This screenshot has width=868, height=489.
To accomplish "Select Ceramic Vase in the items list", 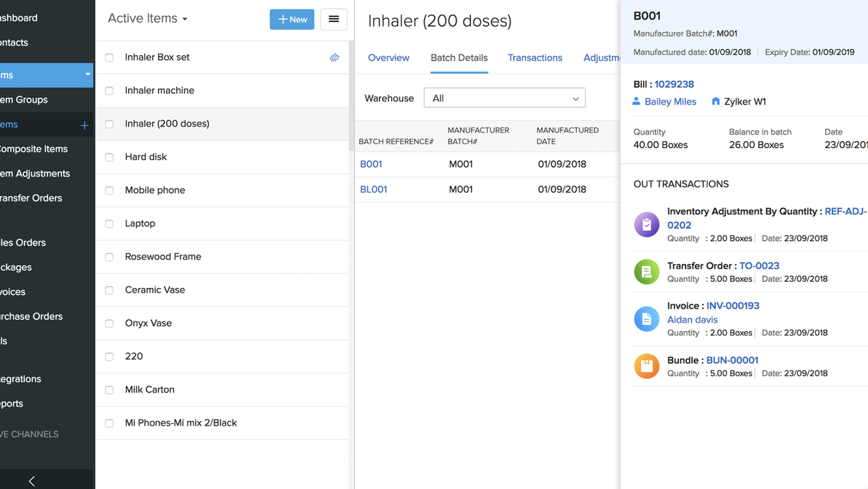I will pos(155,290).
